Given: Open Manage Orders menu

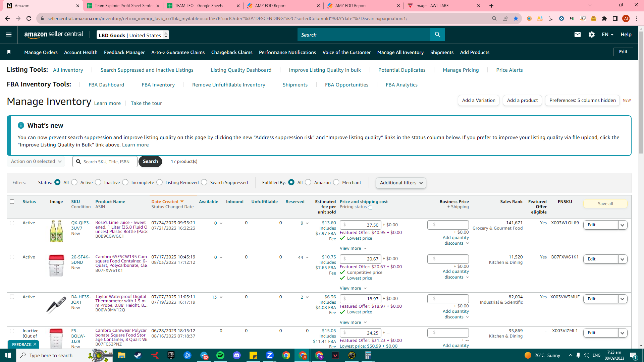Looking at the screenshot, I should coord(41,52).
